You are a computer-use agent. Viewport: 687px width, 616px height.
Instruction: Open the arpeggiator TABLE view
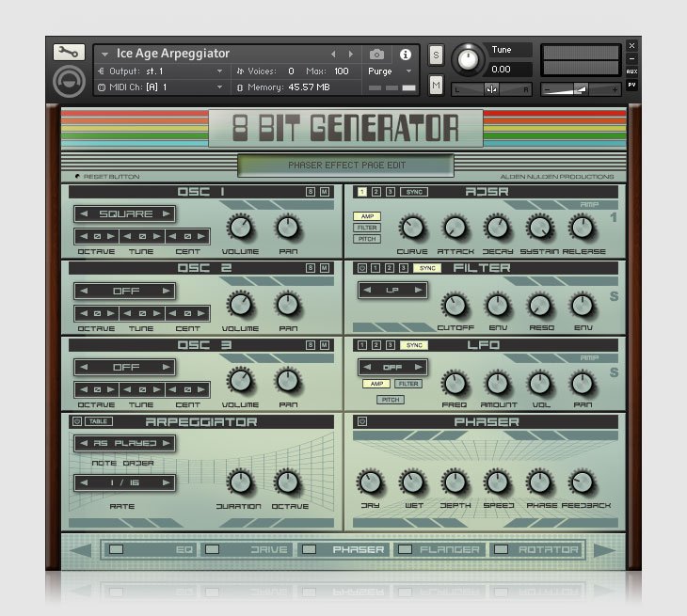pos(98,421)
